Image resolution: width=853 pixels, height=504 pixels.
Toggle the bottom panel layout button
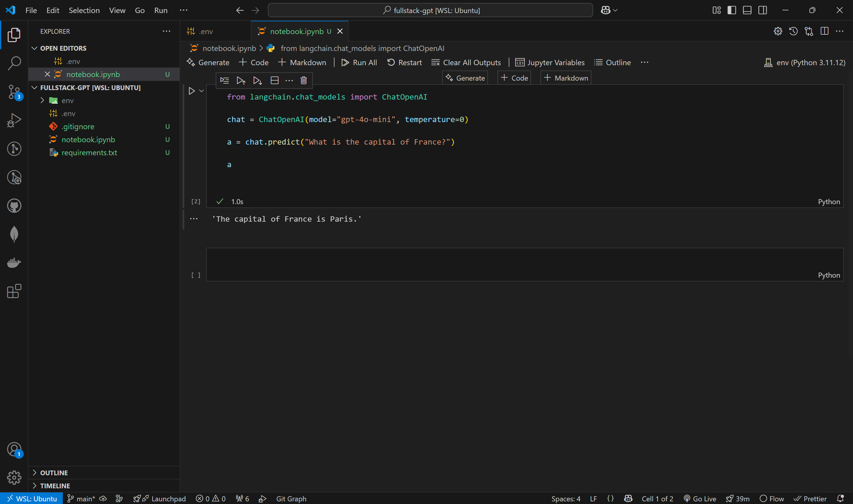coord(747,10)
